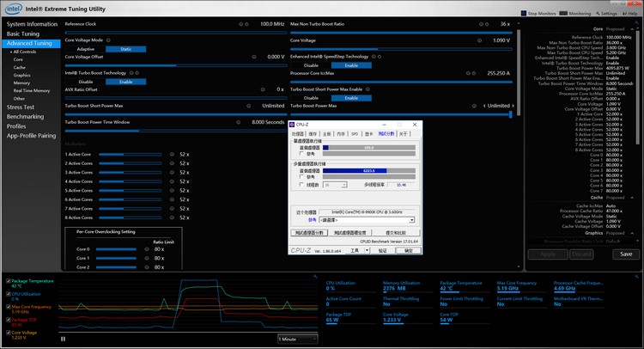Adjust the Reference Clock slider

(x=176, y=32)
